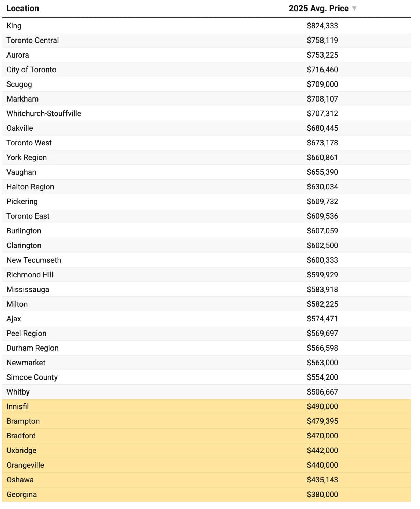
Task: Select the highlighted Orangeville location cell
Action: 25,465
